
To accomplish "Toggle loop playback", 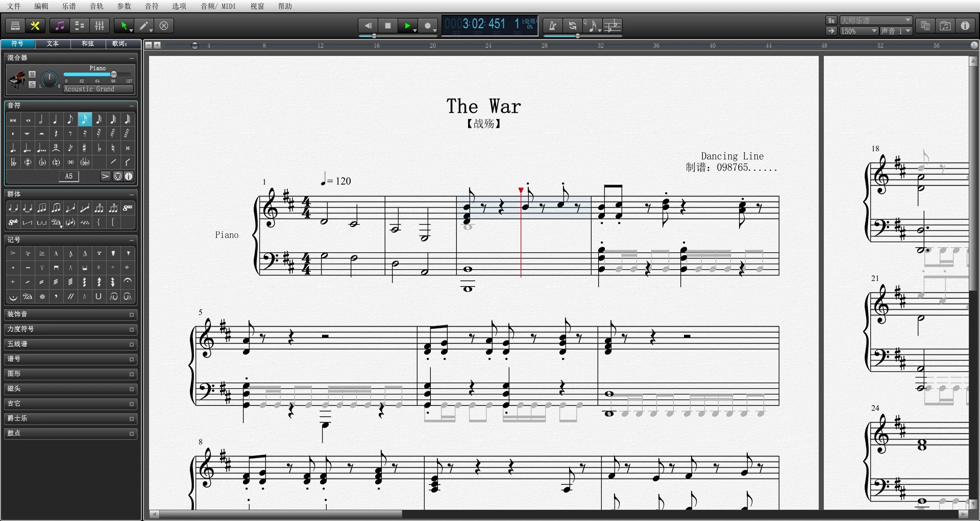I will coord(573,26).
